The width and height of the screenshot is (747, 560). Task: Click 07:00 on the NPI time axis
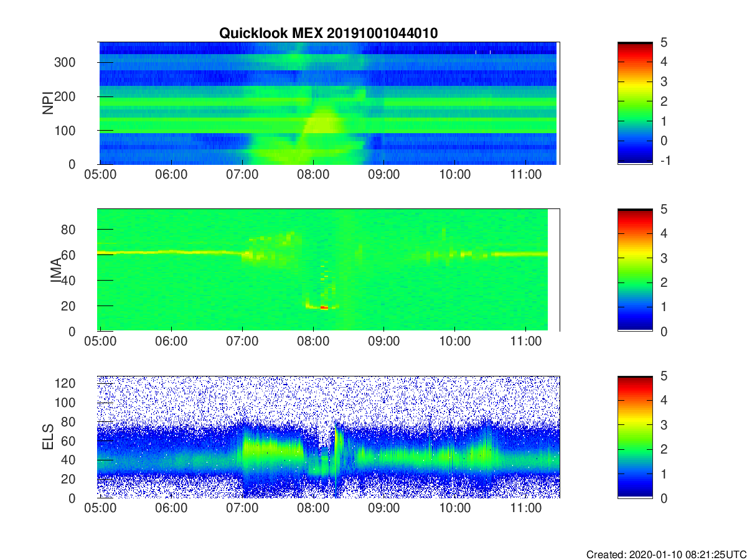(x=242, y=175)
